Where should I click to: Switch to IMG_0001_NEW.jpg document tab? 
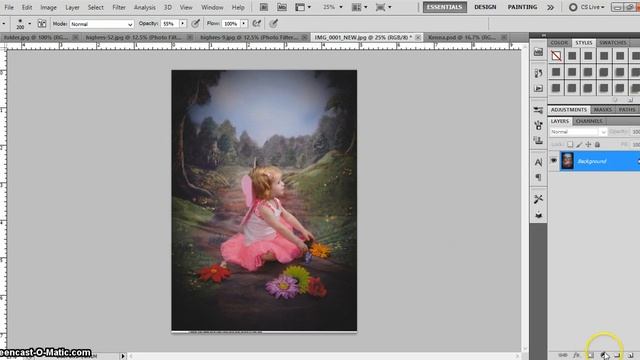tap(363, 37)
